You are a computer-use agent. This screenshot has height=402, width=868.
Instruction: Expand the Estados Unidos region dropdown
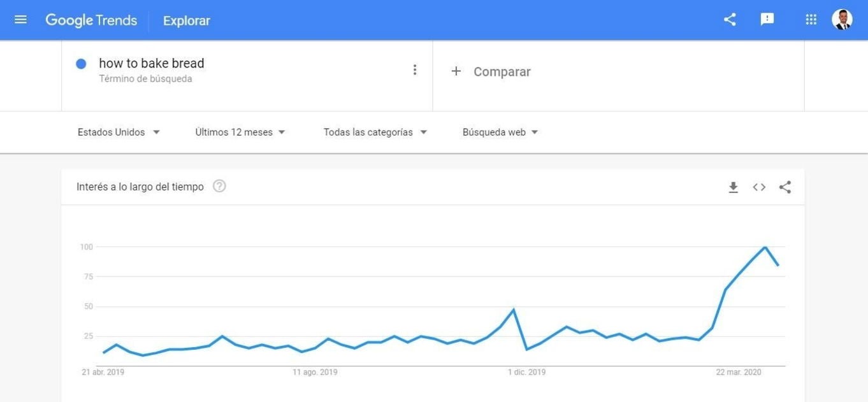tap(119, 133)
